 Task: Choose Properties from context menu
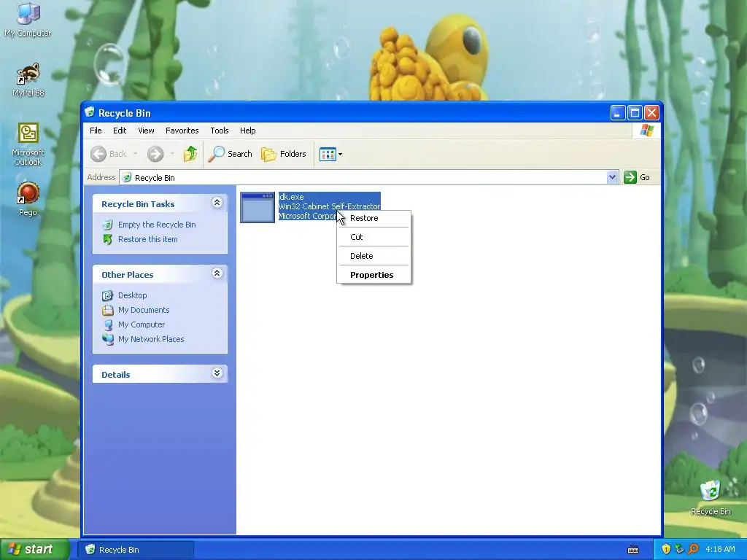373,275
